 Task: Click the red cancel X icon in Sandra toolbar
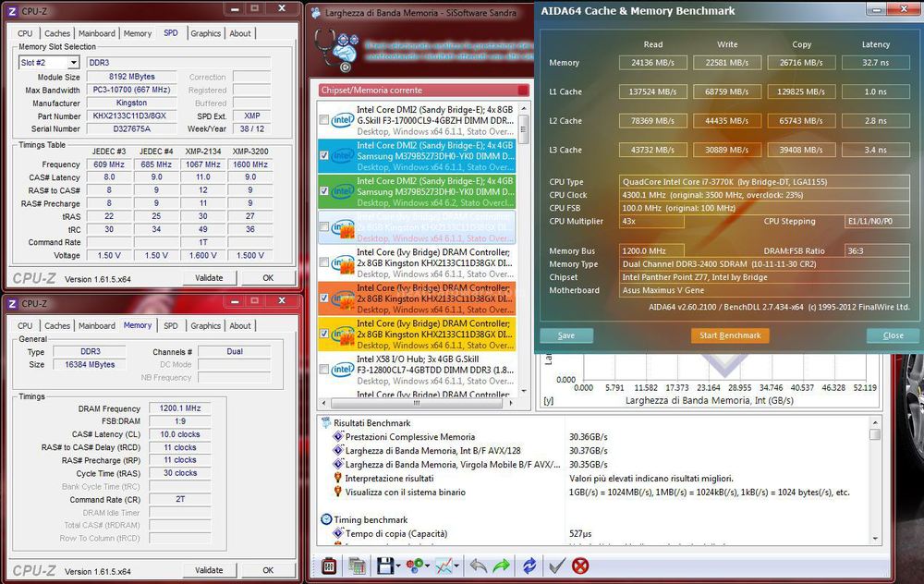(580, 566)
